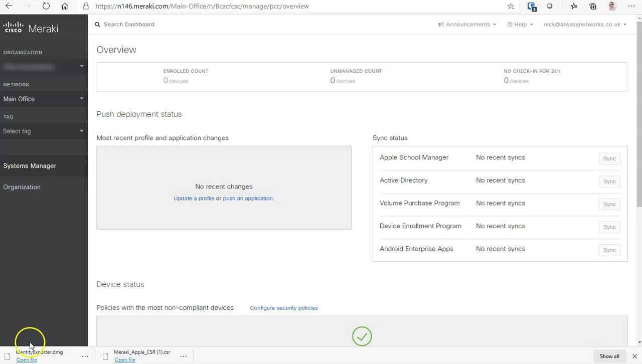642x364 pixels.
Task: Open Configure security policies link
Action: pos(283,308)
